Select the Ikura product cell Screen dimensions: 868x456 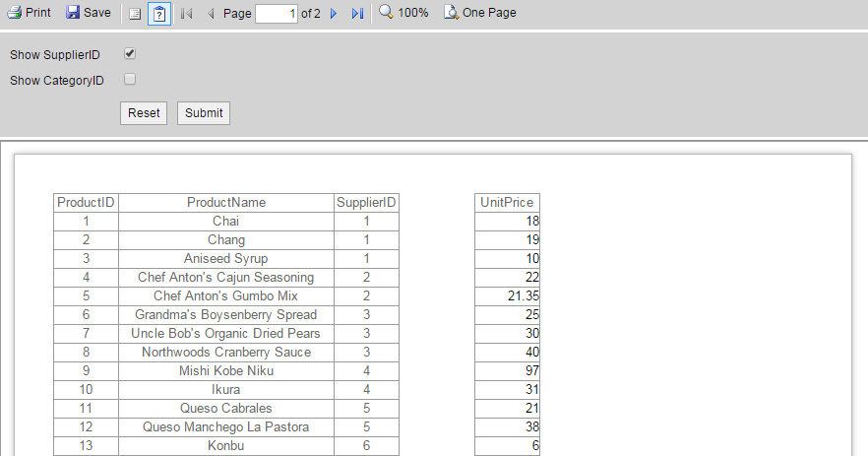click(226, 390)
